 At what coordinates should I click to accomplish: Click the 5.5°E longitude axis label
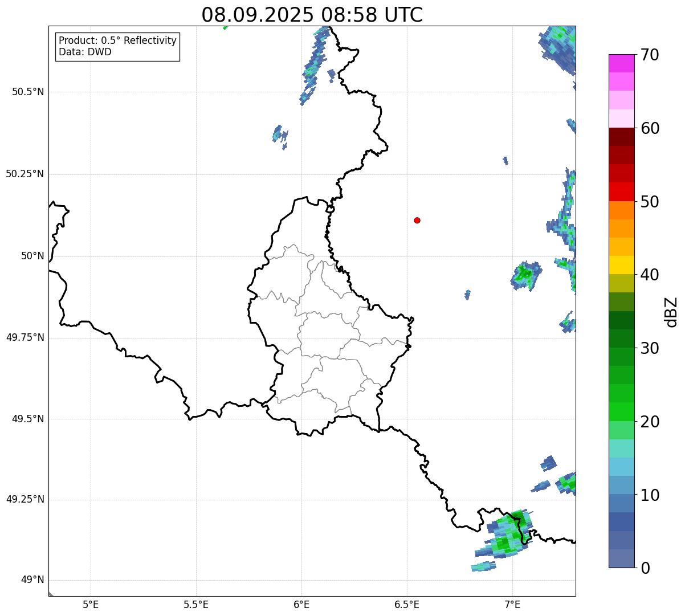tap(196, 604)
